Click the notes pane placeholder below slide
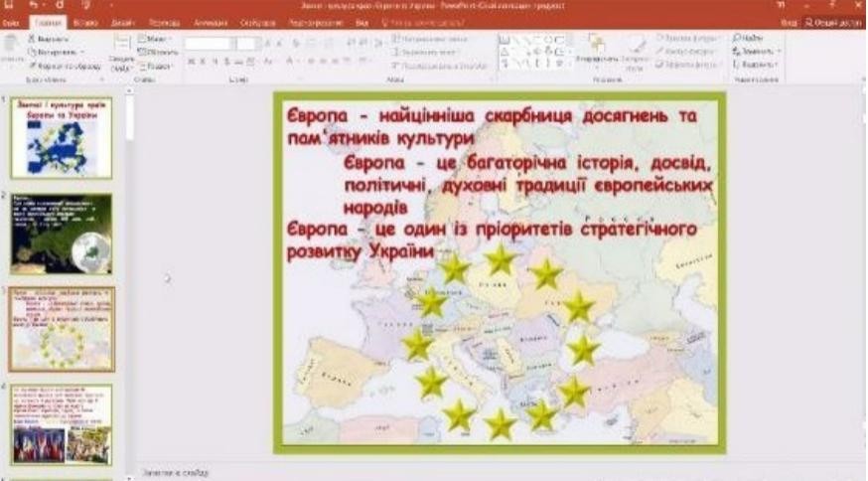The height and width of the screenshot is (481, 868). (x=176, y=473)
